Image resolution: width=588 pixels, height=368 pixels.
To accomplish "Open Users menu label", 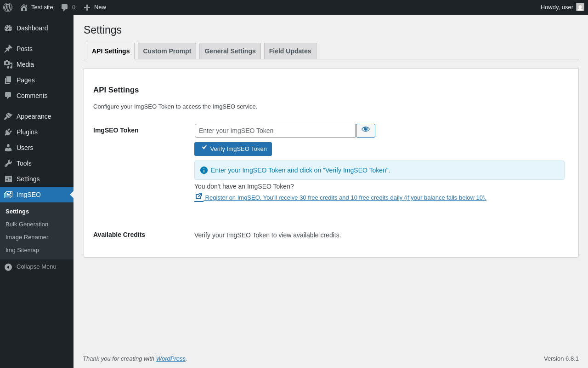I will pos(25,148).
